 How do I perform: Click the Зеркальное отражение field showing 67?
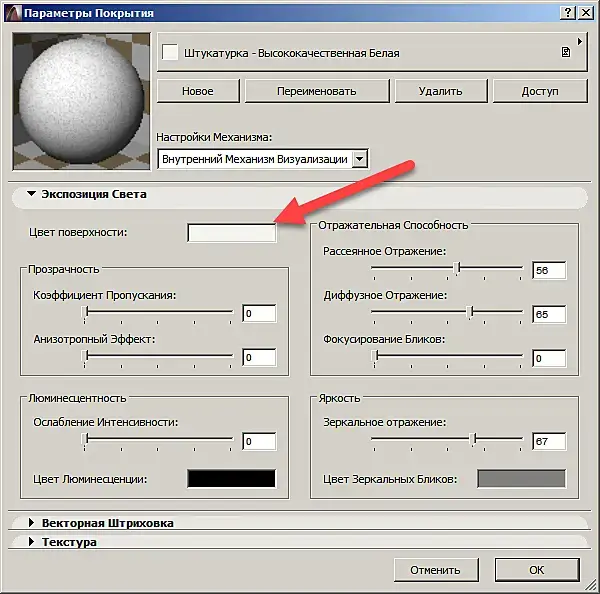[549, 441]
